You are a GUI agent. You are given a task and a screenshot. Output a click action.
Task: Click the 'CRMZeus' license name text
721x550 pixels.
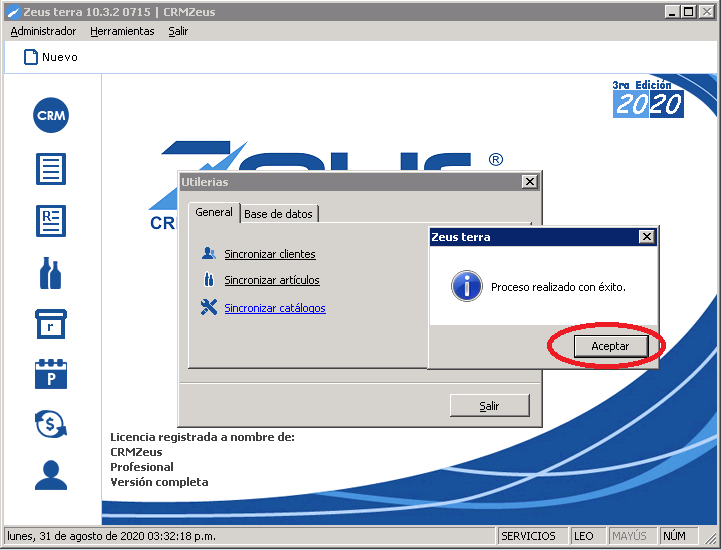click(x=136, y=452)
